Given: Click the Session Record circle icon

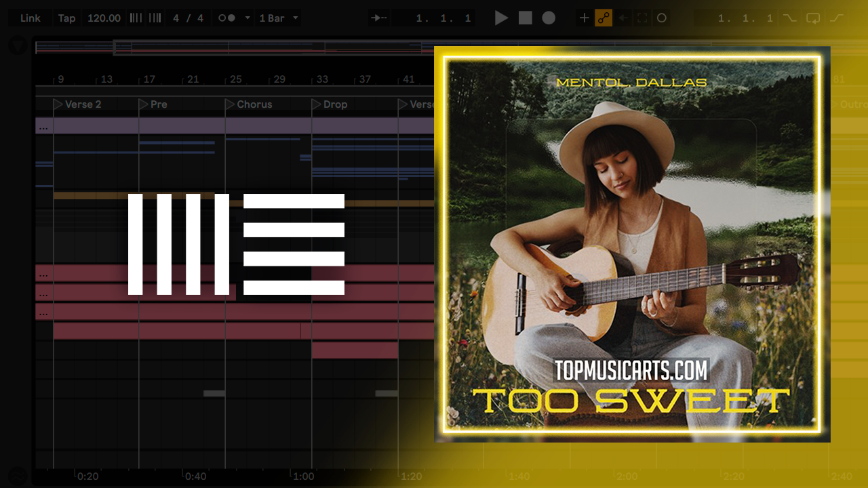Looking at the screenshot, I should pos(662,18).
